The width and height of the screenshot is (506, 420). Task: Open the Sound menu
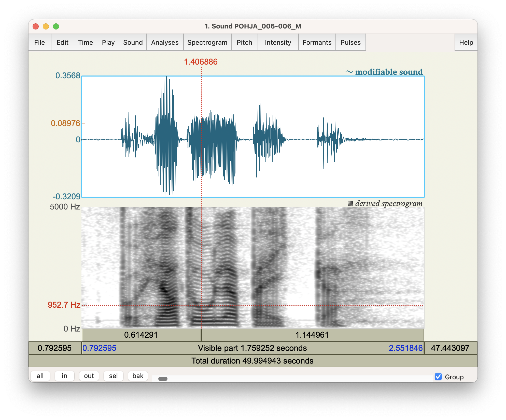133,42
